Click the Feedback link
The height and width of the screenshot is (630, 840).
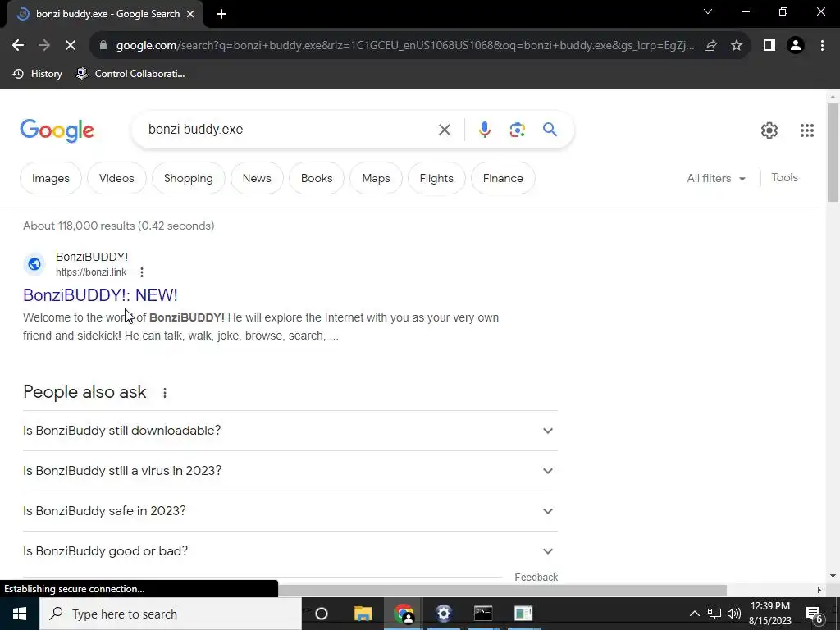(x=536, y=577)
